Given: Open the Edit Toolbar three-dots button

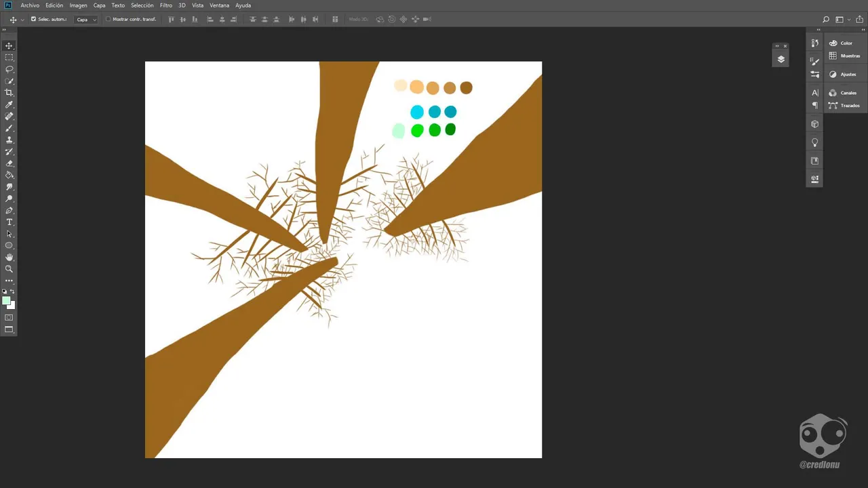Looking at the screenshot, I should point(9,281).
